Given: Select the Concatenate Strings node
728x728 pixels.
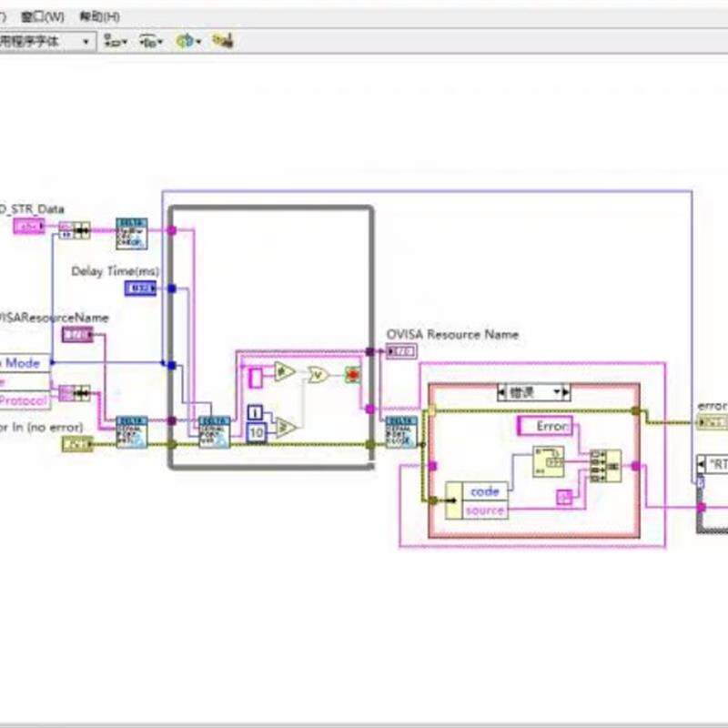Looking at the screenshot, I should 605,465.
